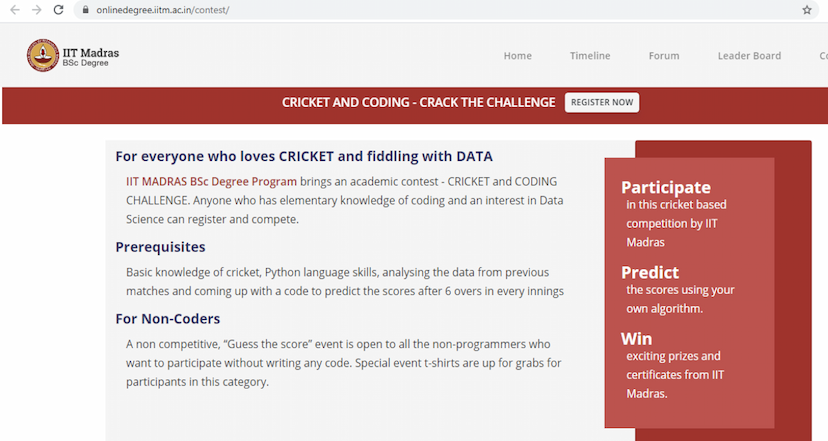View the Leader Board page
Viewport: 828px width, 441px height.
coord(749,56)
